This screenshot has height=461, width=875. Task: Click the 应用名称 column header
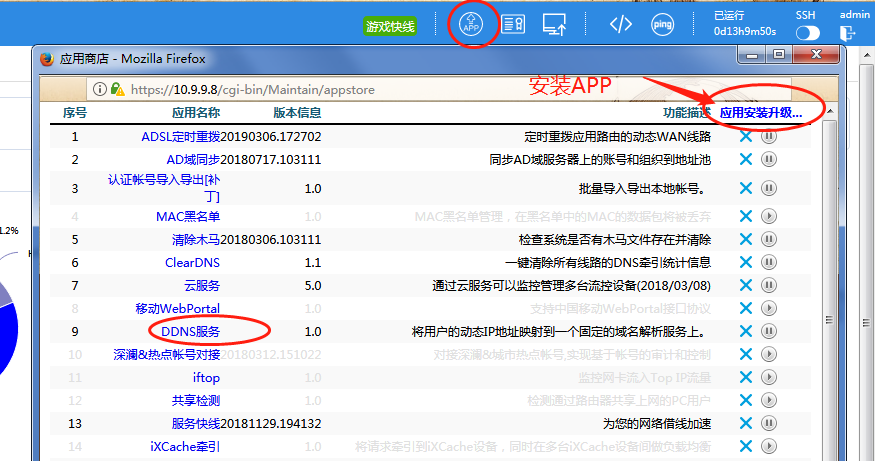tap(195, 113)
